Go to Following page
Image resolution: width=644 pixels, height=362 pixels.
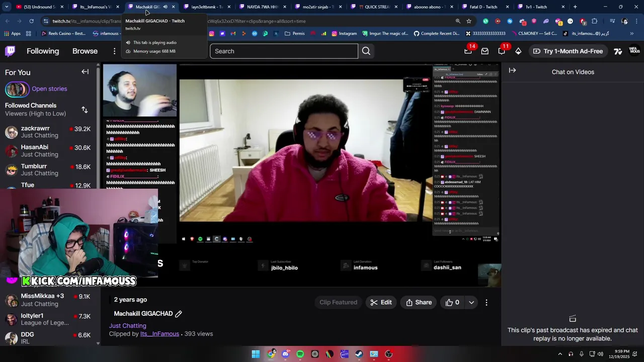pyautogui.click(x=43, y=51)
